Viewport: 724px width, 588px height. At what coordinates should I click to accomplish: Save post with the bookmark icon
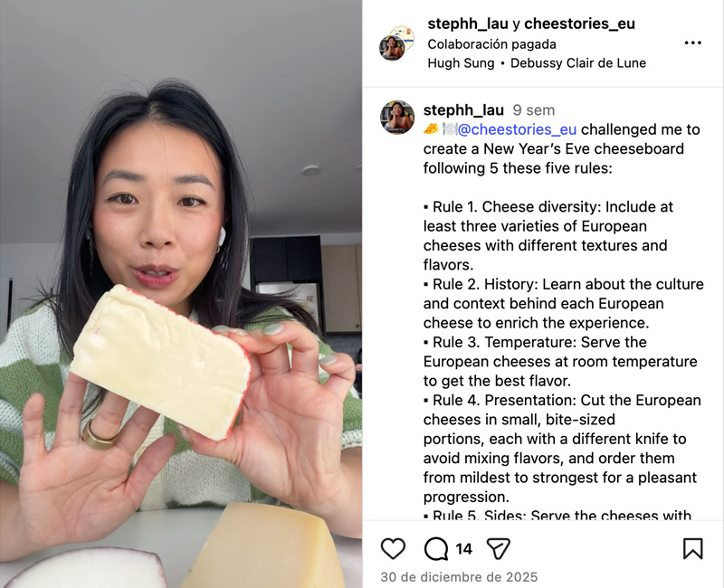(692, 549)
